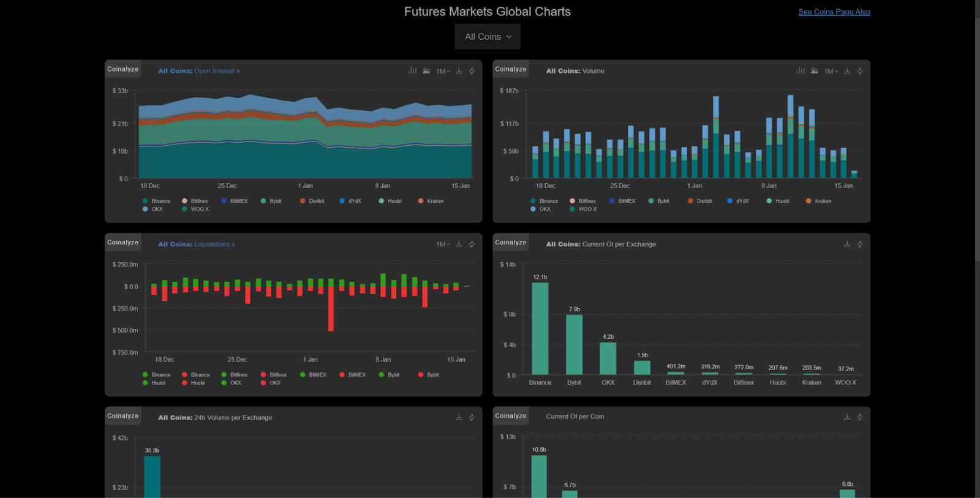Expand Current OI per Exchange chart fullscreen

coord(860,244)
